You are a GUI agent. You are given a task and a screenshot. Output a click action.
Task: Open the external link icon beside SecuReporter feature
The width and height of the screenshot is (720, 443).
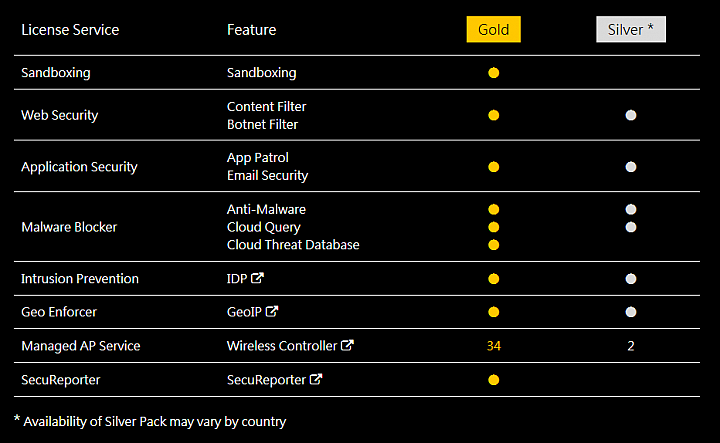pyautogui.click(x=316, y=379)
